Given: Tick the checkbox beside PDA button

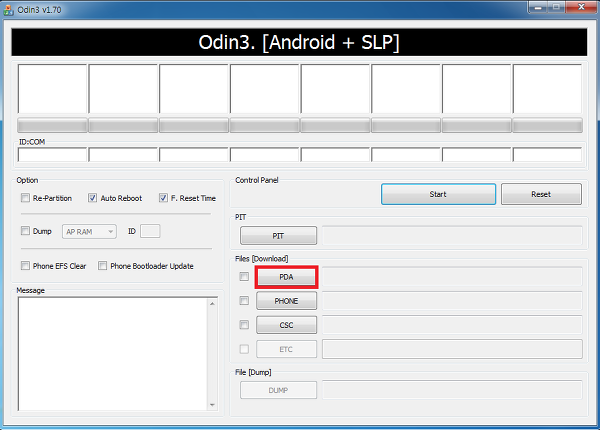Looking at the screenshot, I should click(244, 276).
